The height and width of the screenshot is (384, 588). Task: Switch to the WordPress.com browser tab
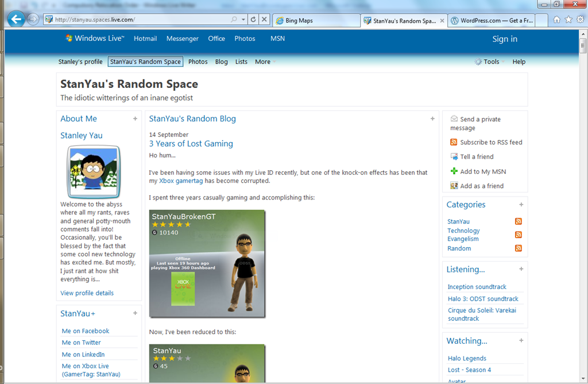point(492,21)
